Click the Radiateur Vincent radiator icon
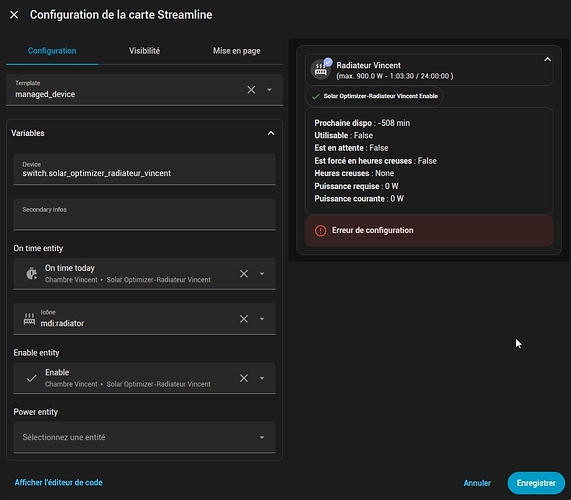Screen dimensions: 571x500 pyautogui.click(x=320, y=69)
